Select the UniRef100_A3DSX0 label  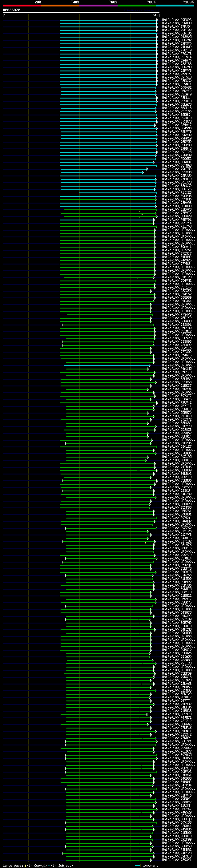(176, 81)
